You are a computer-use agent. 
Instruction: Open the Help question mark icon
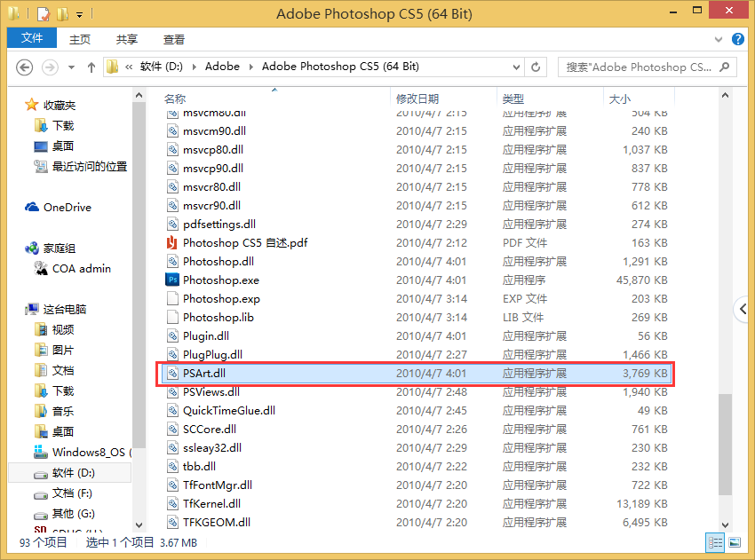(737, 39)
